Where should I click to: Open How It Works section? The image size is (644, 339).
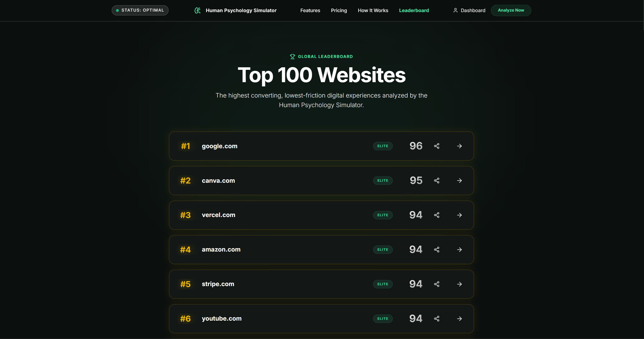[x=373, y=10]
